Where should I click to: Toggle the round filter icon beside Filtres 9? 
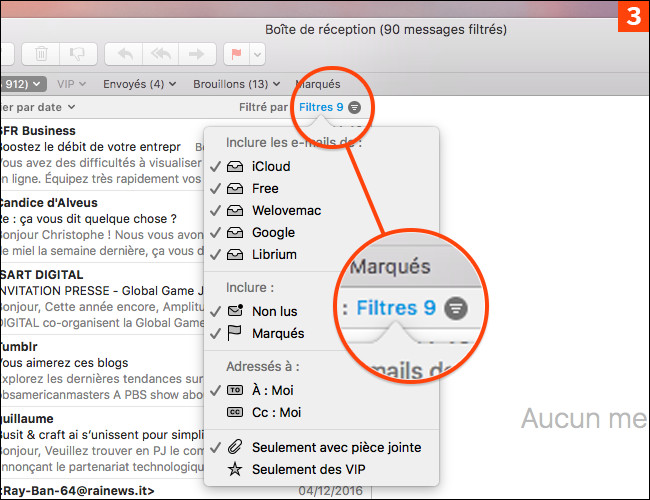(x=355, y=107)
